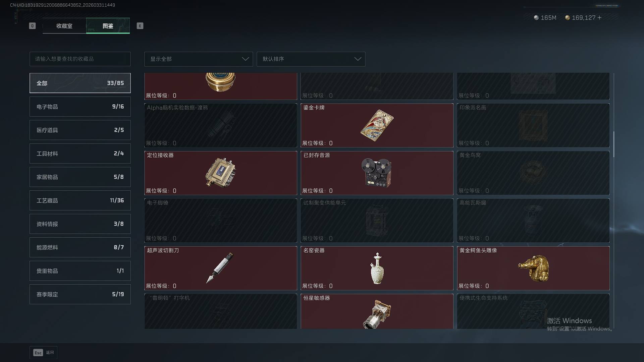The width and height of the screenshot is (644, 362).
Task: Select the caviar tin icon
Action: pos(220,82)
